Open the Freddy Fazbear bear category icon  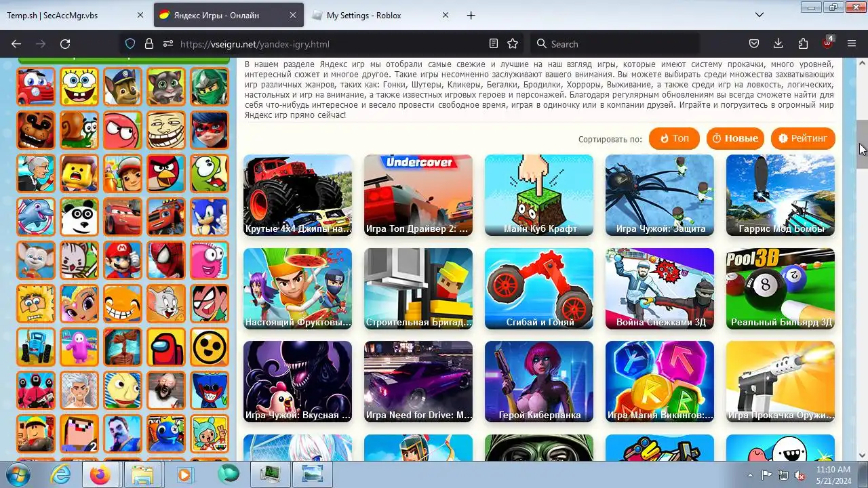[x=36, y=129]
